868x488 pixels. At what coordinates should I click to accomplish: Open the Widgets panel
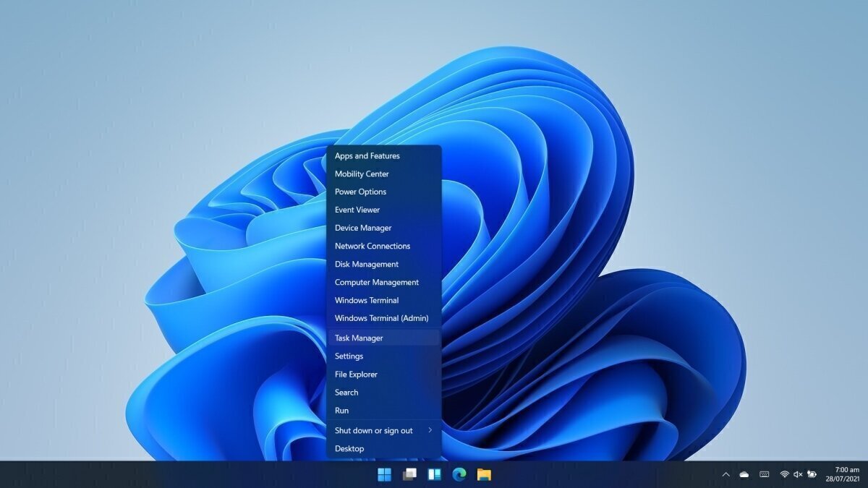pos(434,475)
